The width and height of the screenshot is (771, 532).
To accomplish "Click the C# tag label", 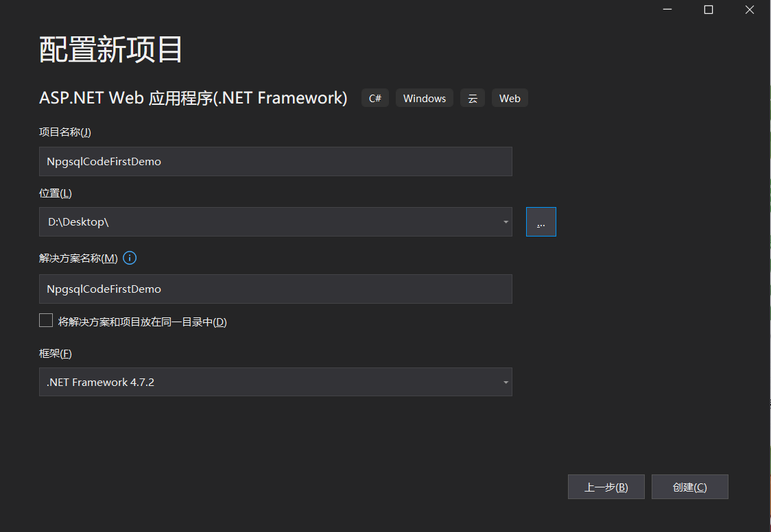I will [x=375, y=98].
